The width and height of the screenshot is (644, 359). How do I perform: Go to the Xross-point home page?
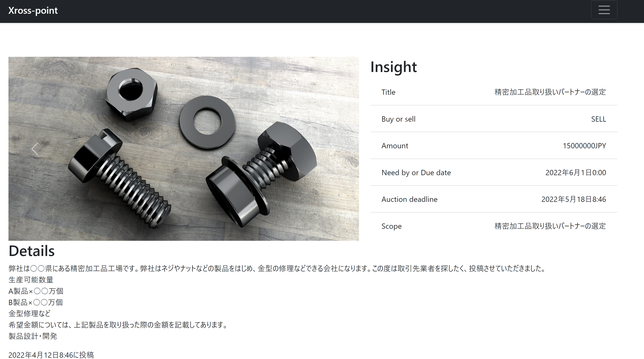(33, 11)
